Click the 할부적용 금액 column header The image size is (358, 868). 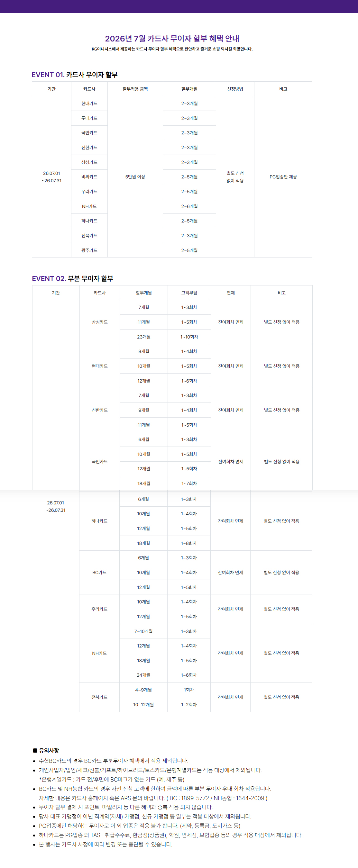pos(135,89)
